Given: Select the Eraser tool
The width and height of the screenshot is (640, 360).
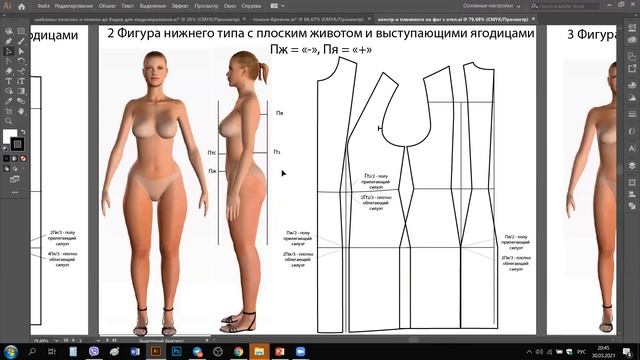Looking at the screenshot, I should click(x=9, y=71).
